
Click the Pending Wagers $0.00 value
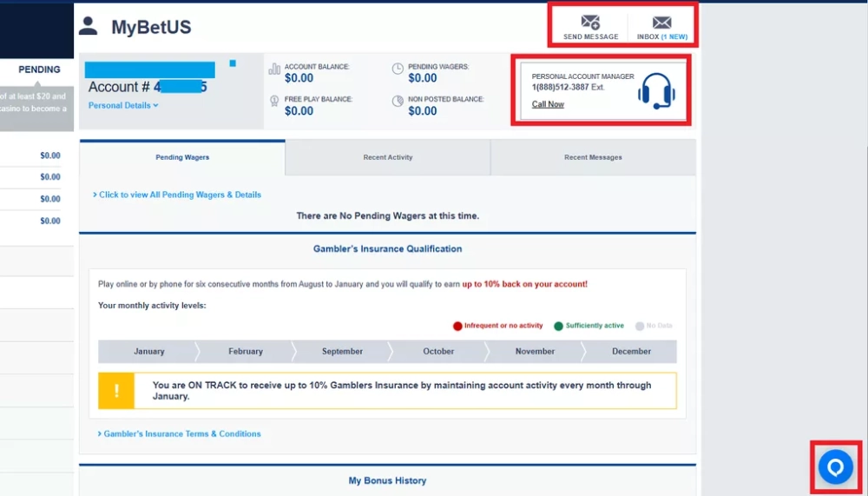click(423, 78)
